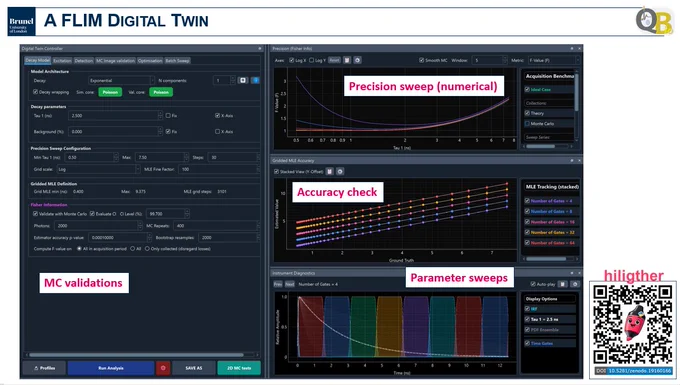The width and height of the screenshot is (680, 385).
Task: Toggle PDF Ensemble display option
Action: coord(527,330)
